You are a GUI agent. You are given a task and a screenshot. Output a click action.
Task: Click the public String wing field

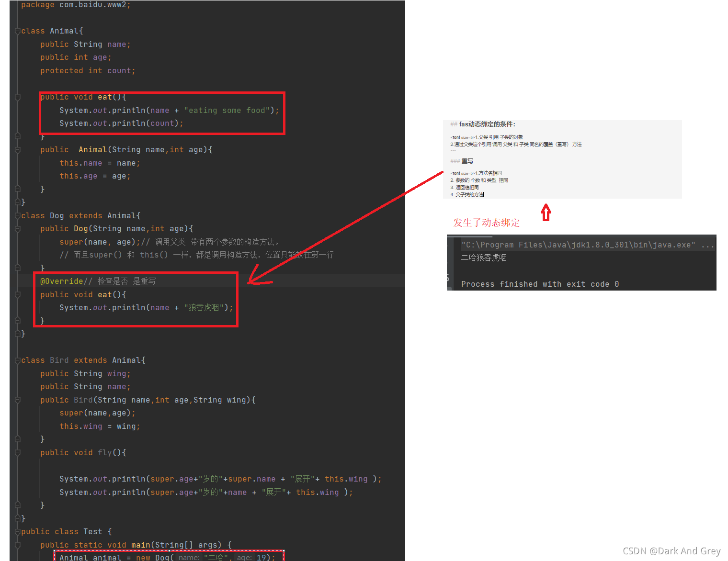(85, 374)
